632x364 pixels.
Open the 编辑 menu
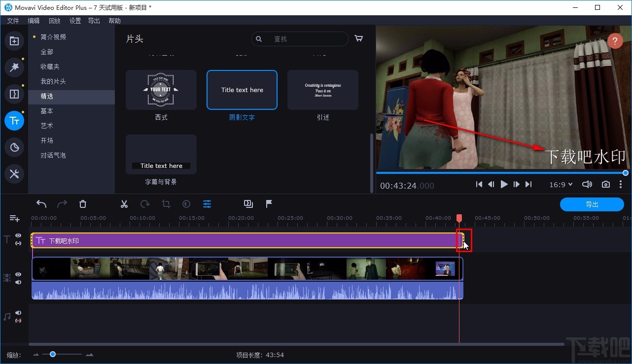pyautogui.click(x=34, y=21)
